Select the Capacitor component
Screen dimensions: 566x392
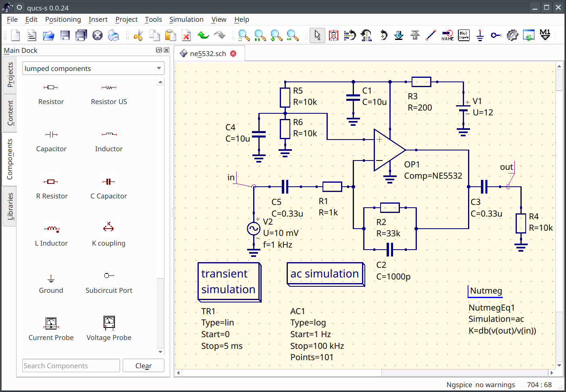51,142
